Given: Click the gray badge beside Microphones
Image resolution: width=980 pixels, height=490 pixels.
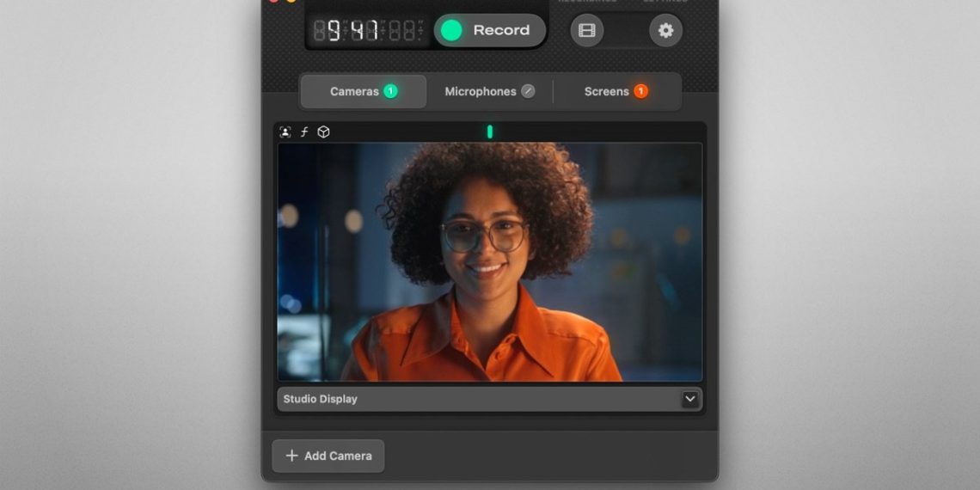Looking at the screenshot, I should pyautogui.click(x=528, y=91).
